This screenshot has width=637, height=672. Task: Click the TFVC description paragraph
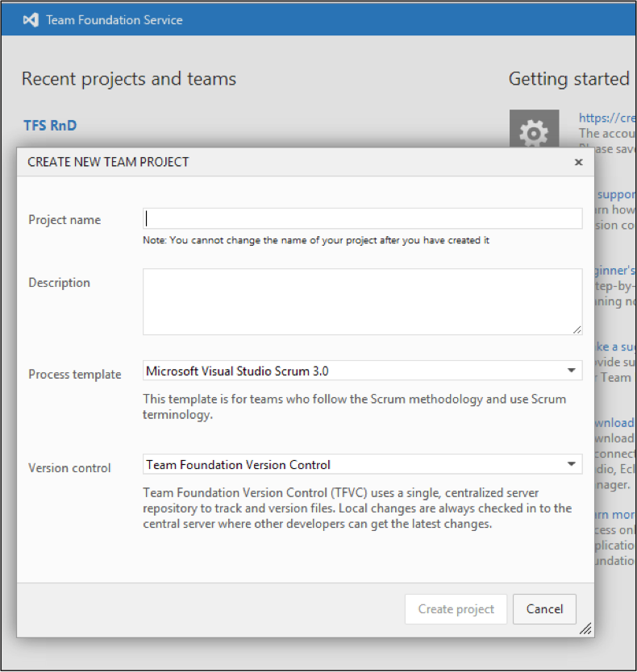pyautogui.click(x=357, y=508)
